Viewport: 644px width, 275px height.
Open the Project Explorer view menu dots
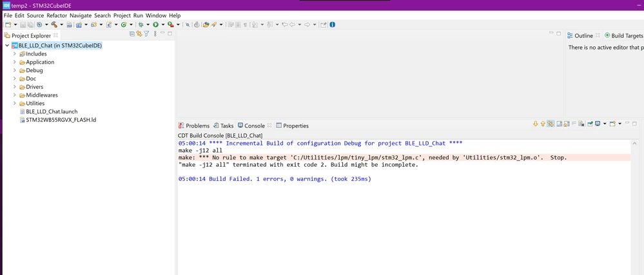click(x=155, y=34)
